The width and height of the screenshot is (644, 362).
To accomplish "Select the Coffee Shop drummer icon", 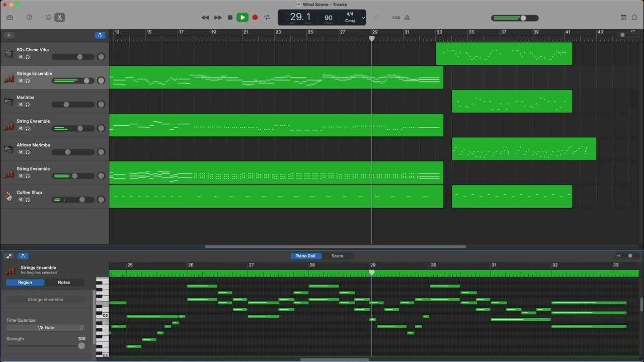I will (x=8, y=196).
